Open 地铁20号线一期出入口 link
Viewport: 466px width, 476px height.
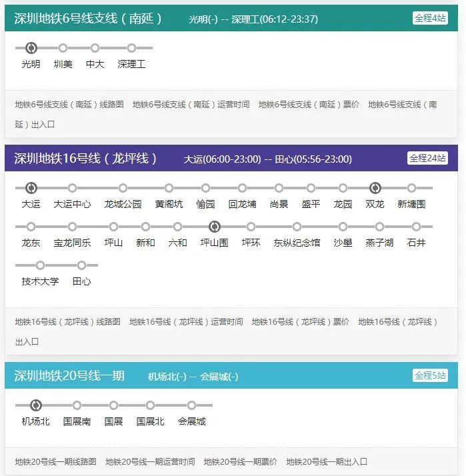tap(327, 462)
